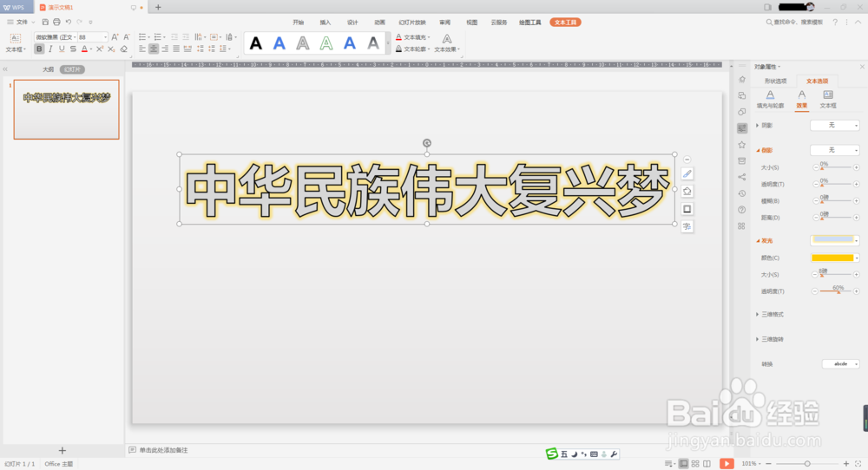Decrease font size with smaller A icon
Viewport: 868px width, 470px height.
click(126, 37)
